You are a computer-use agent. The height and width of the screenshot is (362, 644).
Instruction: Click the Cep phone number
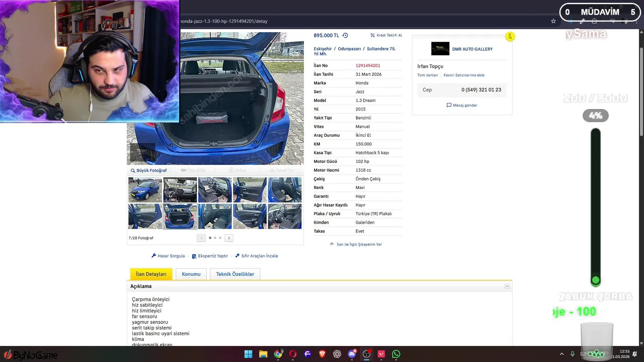[x=481, y=89]
